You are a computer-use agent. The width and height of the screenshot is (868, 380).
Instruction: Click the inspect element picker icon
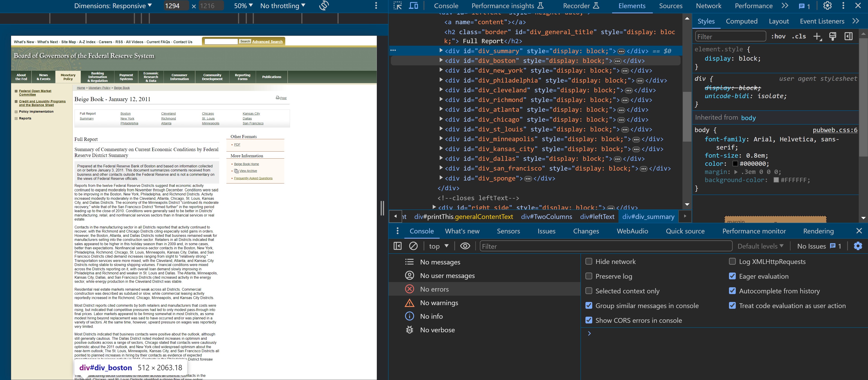[x=398, y=6]
